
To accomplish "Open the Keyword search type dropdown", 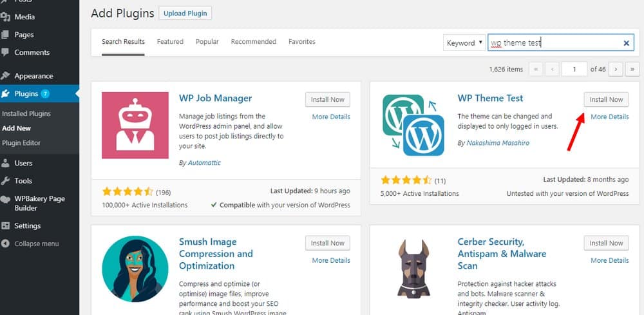I will click(464, 43).
